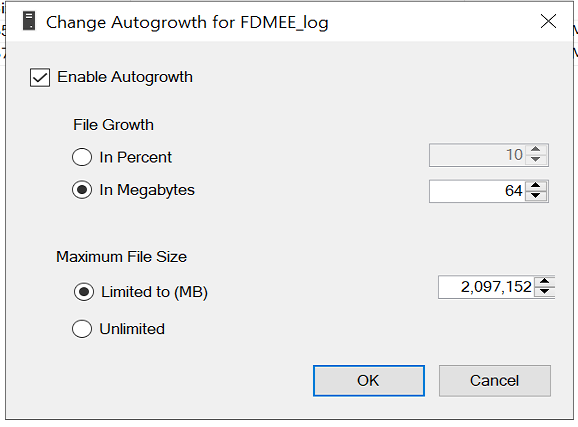Choose the Unlimited maximum file size option
The height and width of the screenshot is (427, 578).
click(82, 329)
